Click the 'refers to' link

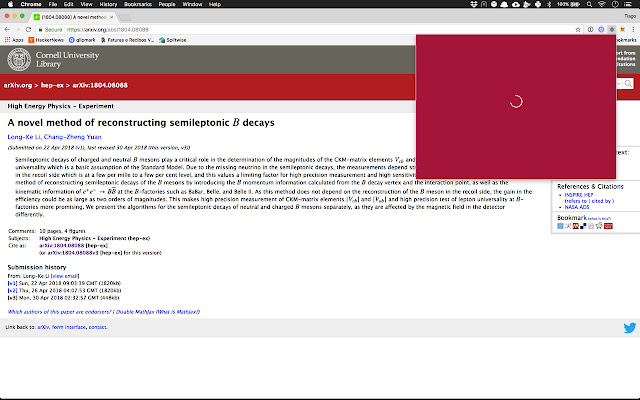click(x=576, y=201)
